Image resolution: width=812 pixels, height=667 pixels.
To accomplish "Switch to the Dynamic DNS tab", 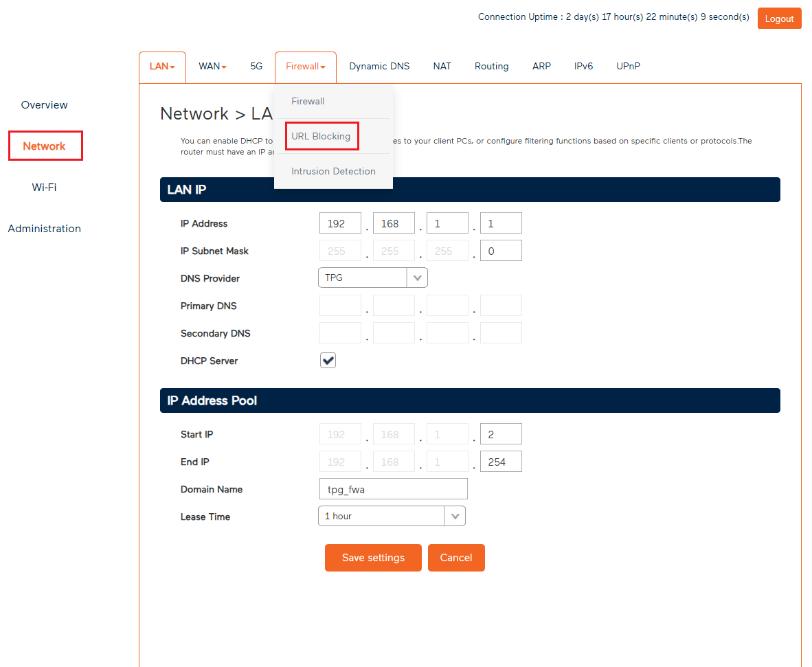I will pos(379,66).
